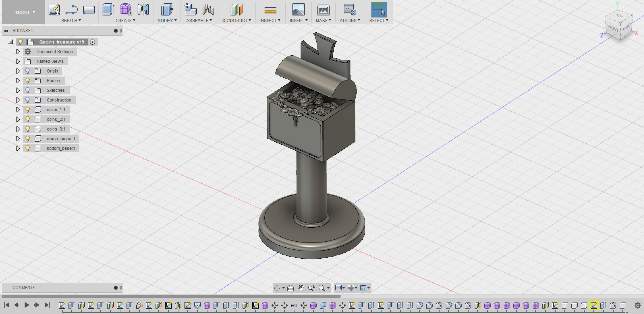
Task: Click the Create Sketch icon
Action: tap(54, 9)
